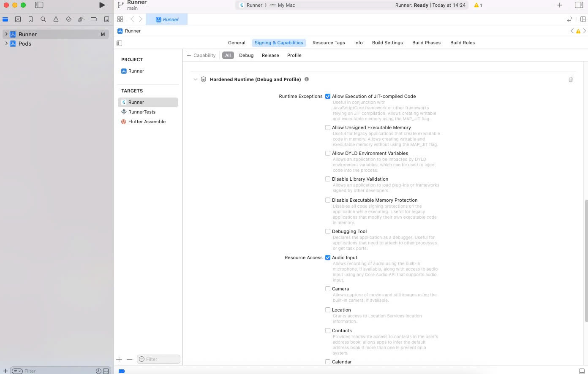Delete the Hardened Runtime capability
The image size is (588, 374).
click(x=571, y=79)
